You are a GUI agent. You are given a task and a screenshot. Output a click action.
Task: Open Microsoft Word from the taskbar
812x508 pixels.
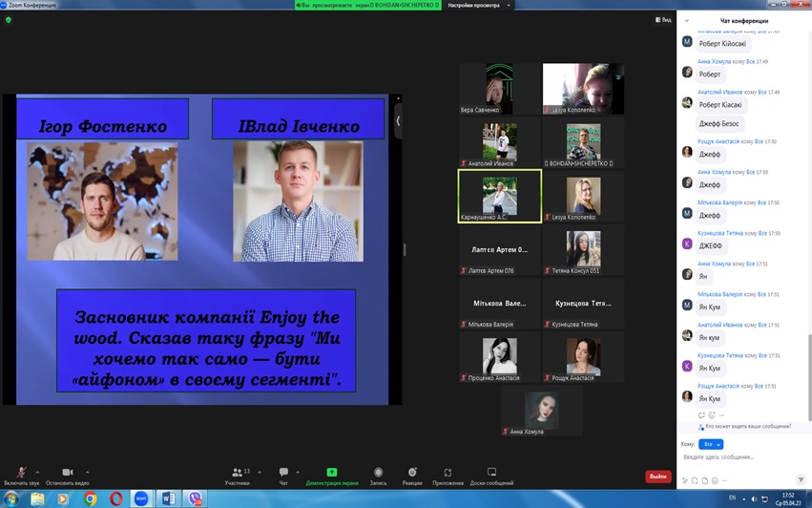pyautogui.click(x=168, y=498)
